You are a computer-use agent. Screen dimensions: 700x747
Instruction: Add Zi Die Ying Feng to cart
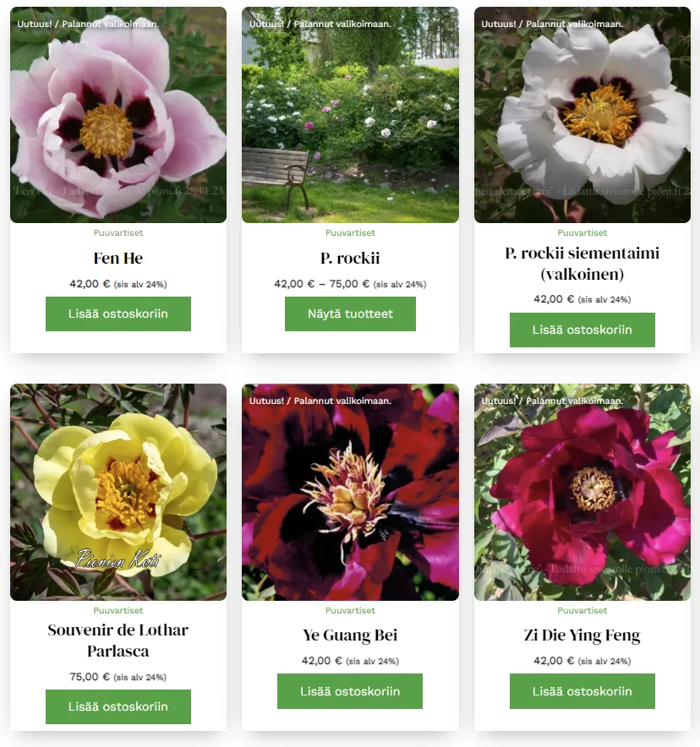(x=582, y=691)
